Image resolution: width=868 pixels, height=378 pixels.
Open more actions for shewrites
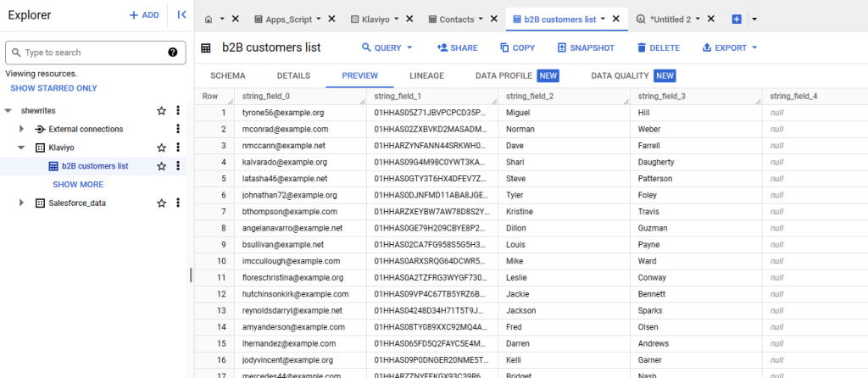click(178, 111)
